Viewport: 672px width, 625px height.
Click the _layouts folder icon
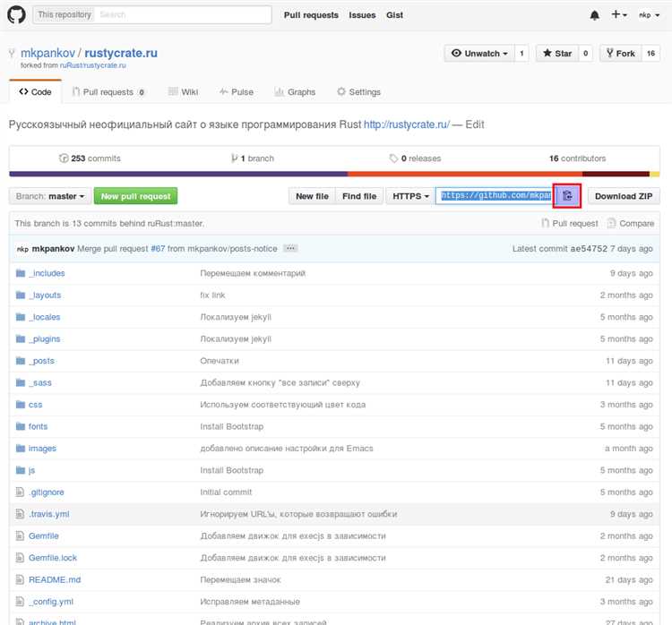point(20,295)
